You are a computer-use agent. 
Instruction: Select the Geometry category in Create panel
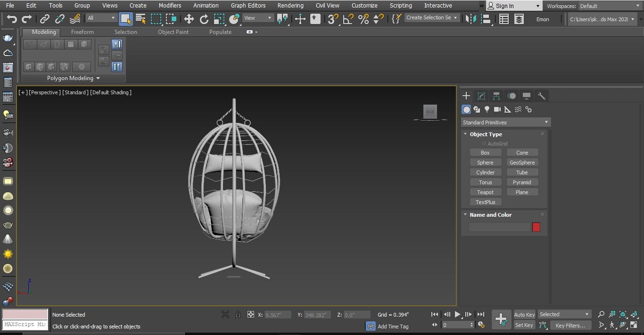click(x=466, y=109)
